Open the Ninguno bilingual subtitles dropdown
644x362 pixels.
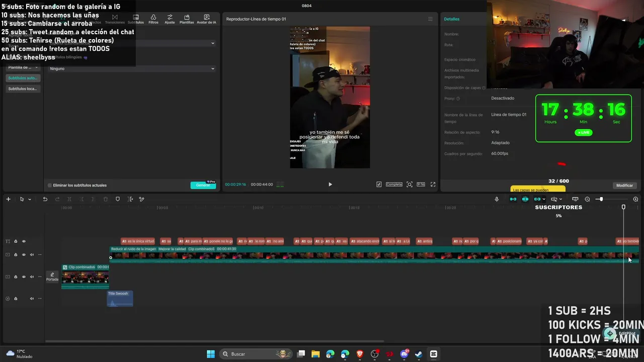pyautogui.click(x=132, y=68)
